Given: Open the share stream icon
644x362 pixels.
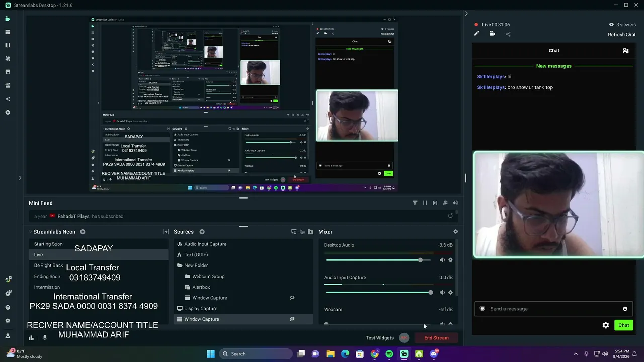Looking at the screenshot, I should [x=508, y=34].
